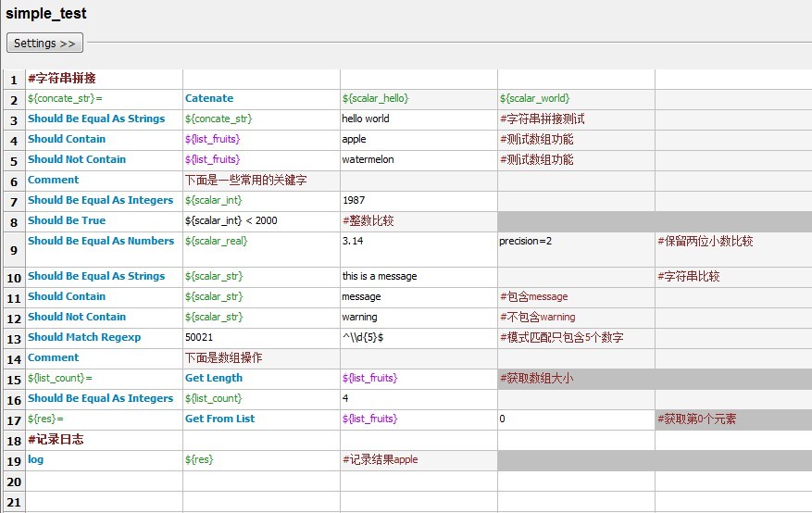Screen dimensions: 812x513
Task: Select the '${scalar_hello}' cell
Action: click(418, 99)
